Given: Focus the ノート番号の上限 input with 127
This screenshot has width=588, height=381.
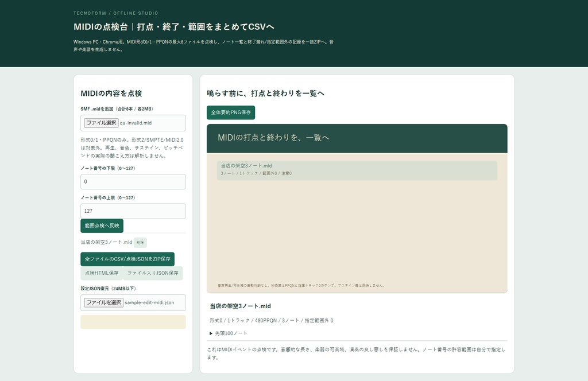Looking at the screenshot, I should pos(133,211).
